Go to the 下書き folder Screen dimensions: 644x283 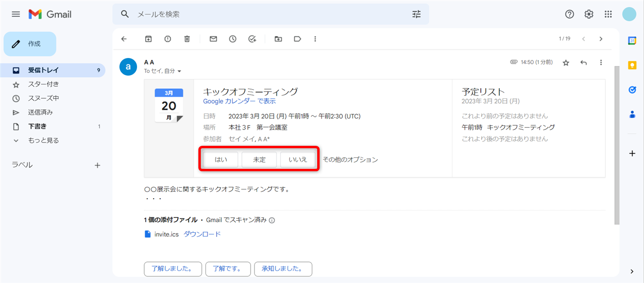pyautogui.click(x=37, y=127)
